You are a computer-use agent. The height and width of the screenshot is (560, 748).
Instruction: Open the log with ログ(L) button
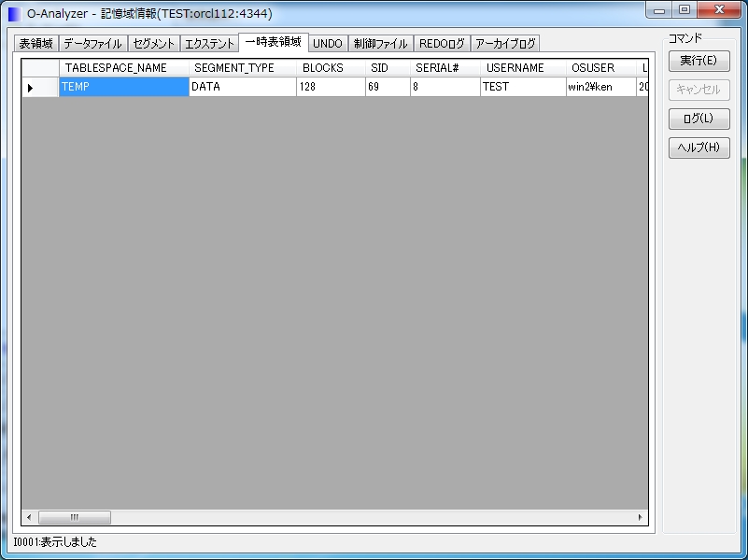699,119
